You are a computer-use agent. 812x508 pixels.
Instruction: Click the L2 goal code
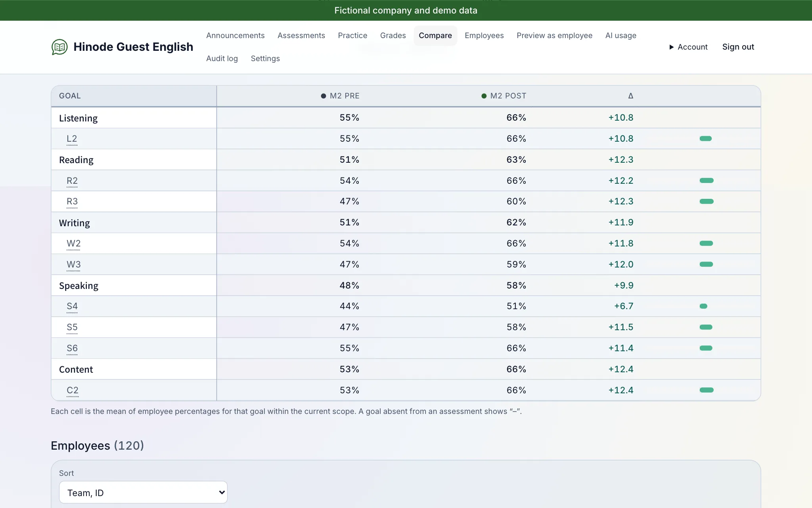click(x=72, y=139)
